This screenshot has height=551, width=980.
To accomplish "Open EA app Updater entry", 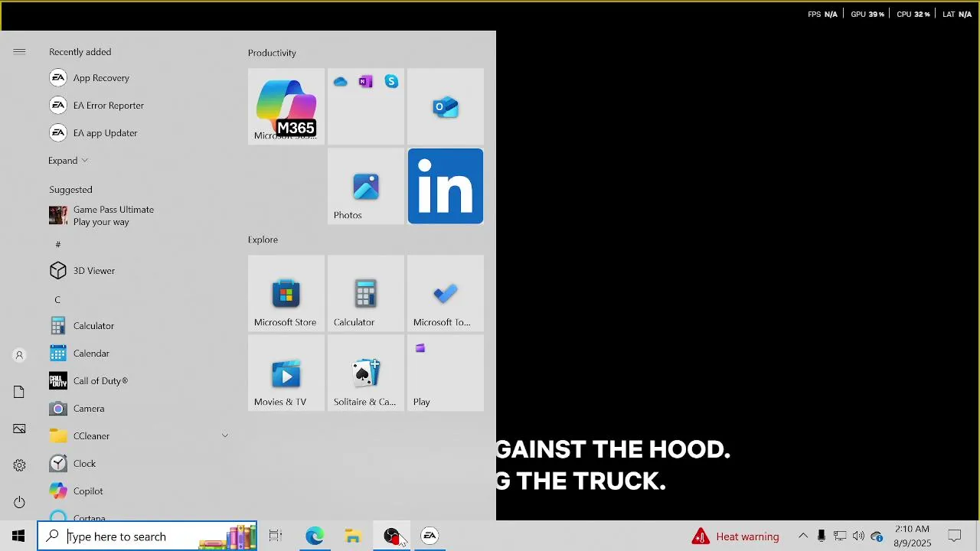I will coord(138,133).
